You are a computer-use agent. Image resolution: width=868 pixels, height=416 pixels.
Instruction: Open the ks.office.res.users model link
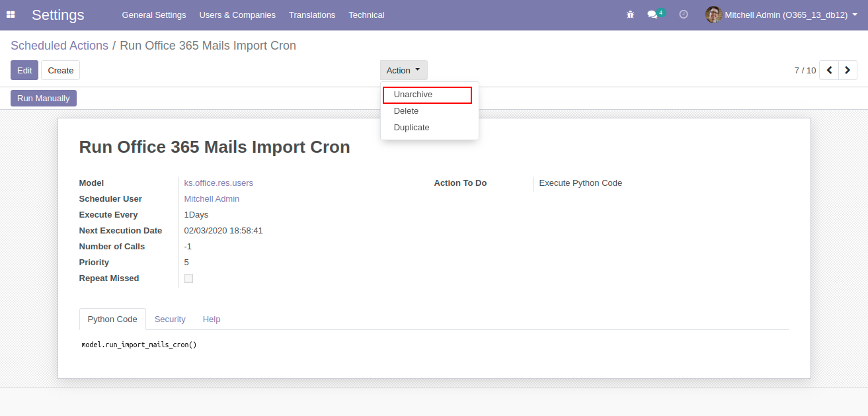point(219,183)
